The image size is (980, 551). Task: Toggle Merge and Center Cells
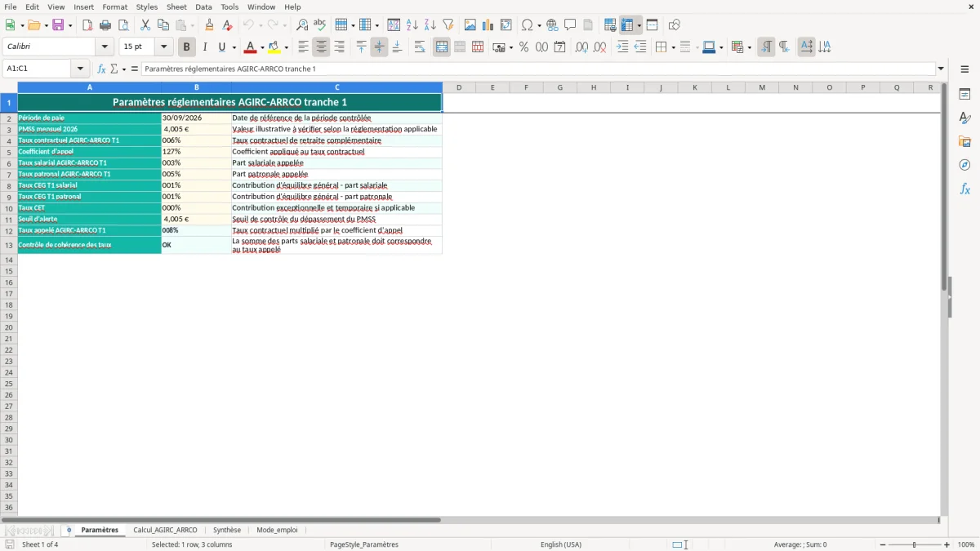coord(442,47)
